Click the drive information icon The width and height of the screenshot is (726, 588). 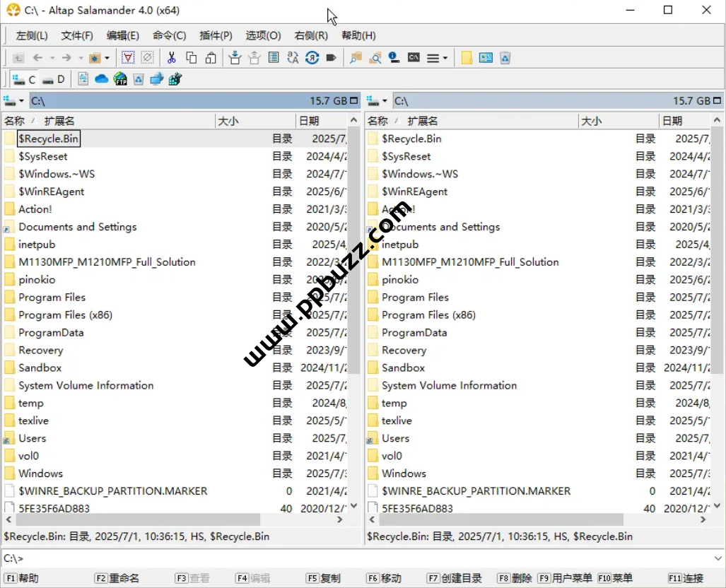(394, 58)
